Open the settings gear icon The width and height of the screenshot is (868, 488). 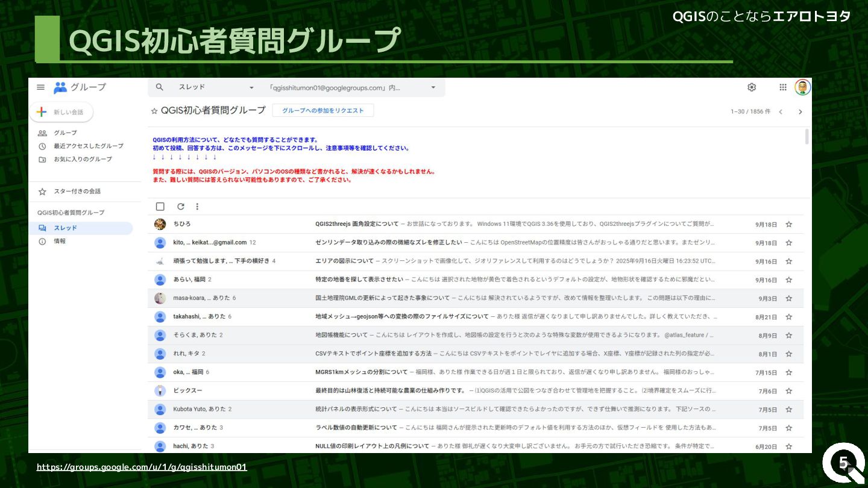tap(752, 87)
